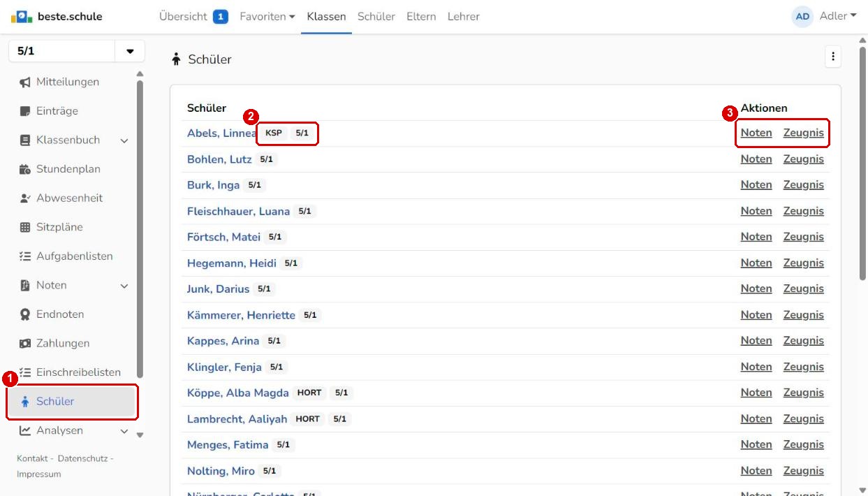The height and width of the screenshot is (496, 868).
Task: Click the note icon beside Einträge
Action: (25, 111)
